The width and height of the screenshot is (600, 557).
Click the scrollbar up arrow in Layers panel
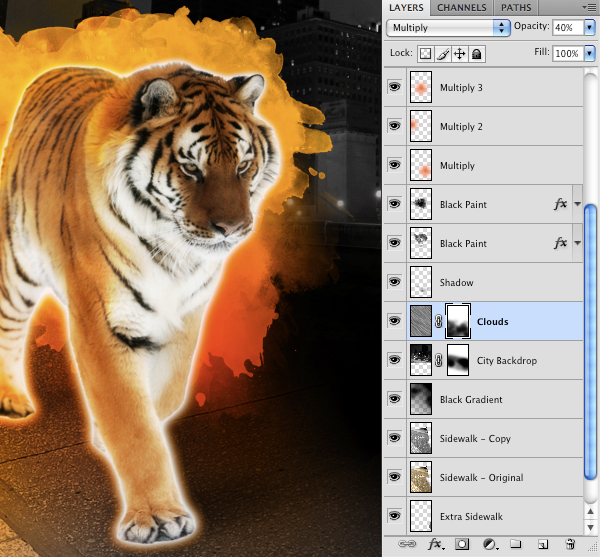tap(590, 511)
